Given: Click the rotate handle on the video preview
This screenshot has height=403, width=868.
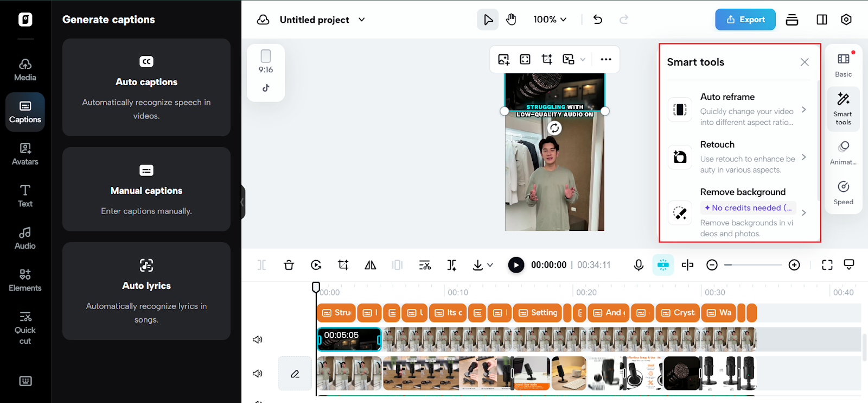Looking at the screenshot, I should point(554,128).
